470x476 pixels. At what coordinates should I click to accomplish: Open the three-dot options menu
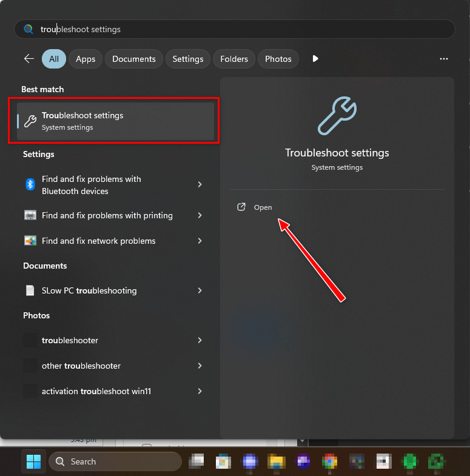click(444, 59)
